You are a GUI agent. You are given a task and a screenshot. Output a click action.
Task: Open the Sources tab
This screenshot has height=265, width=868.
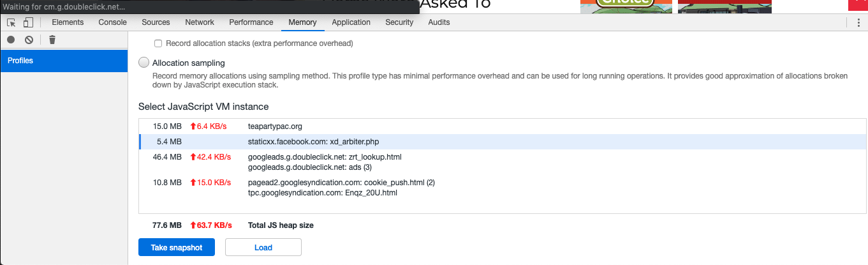pyautogui.click(x=156, y=22)
